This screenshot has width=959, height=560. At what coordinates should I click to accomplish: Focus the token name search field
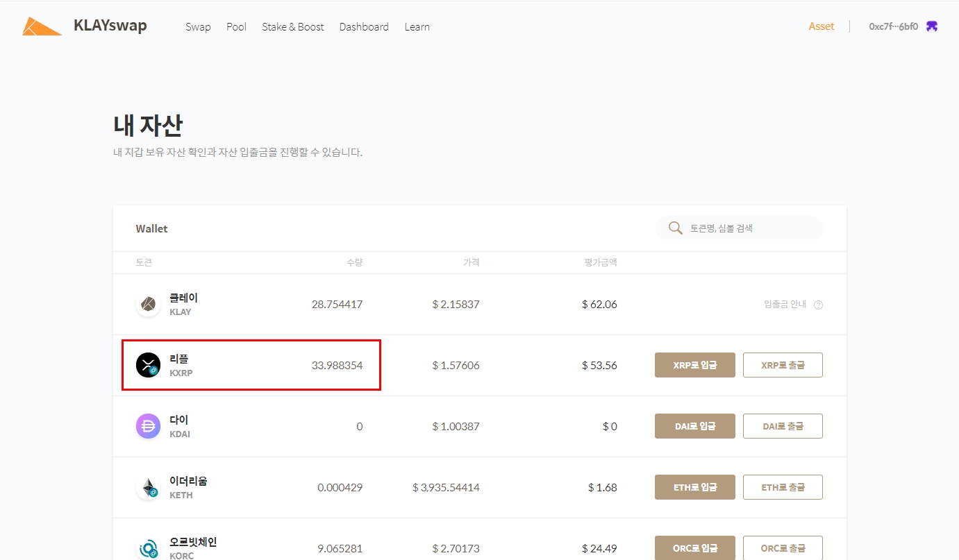pyautogui.click(x=750, y=228)
